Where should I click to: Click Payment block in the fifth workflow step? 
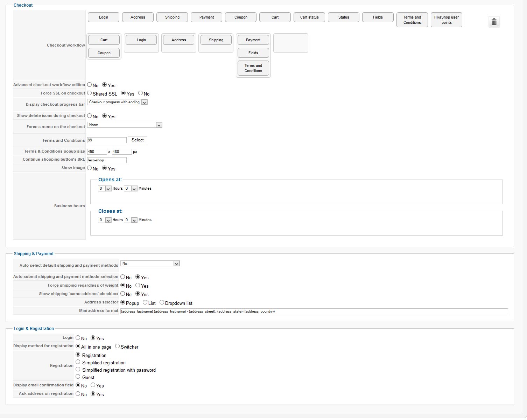tap(253, 40)
